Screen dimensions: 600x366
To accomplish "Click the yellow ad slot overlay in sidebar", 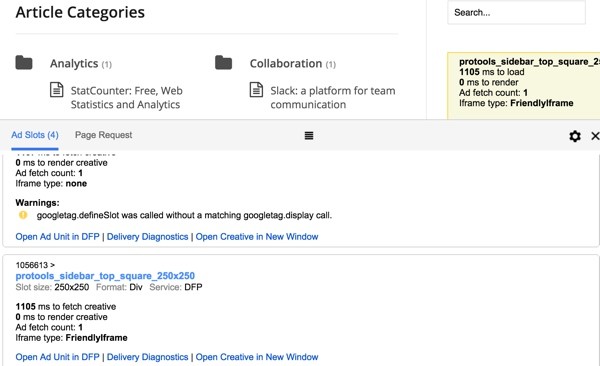I will pos(523,86).
